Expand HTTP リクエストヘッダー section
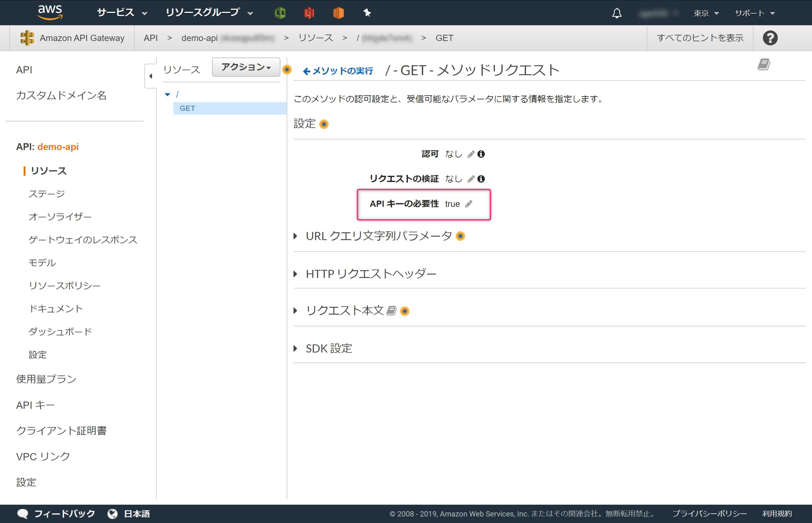 click(370, 273)
